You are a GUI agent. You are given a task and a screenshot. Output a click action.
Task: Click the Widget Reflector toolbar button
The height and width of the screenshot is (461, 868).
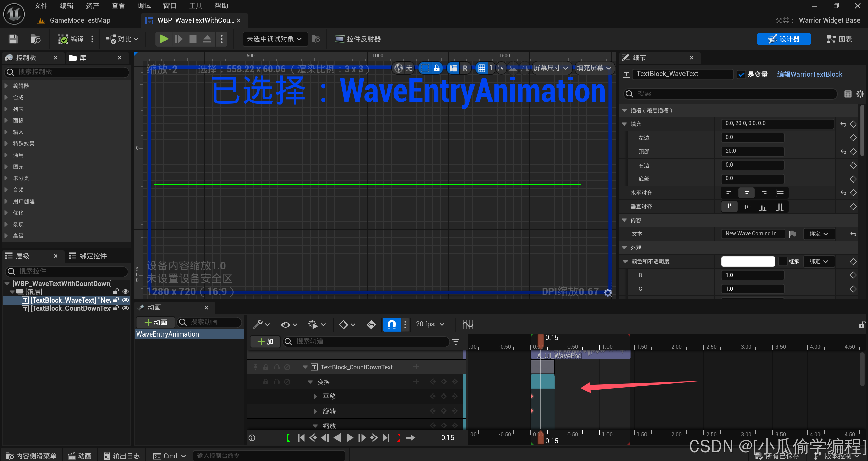click(358, 39)
